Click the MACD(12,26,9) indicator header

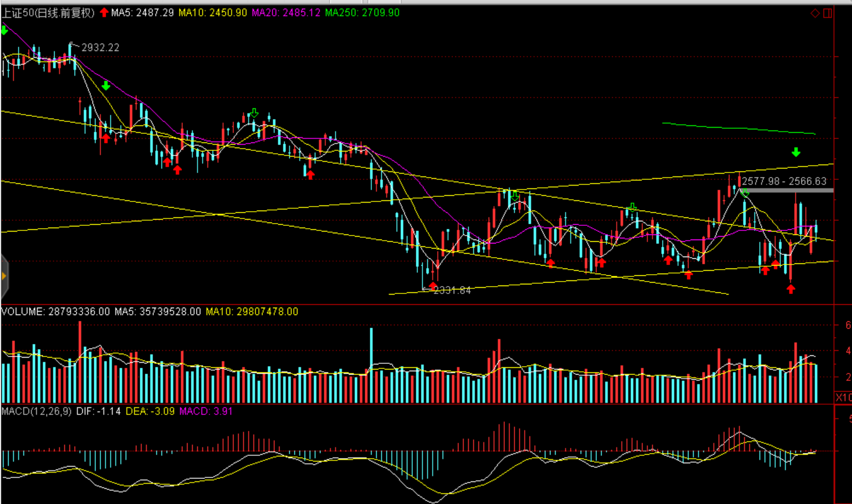[x=36, y=411]
